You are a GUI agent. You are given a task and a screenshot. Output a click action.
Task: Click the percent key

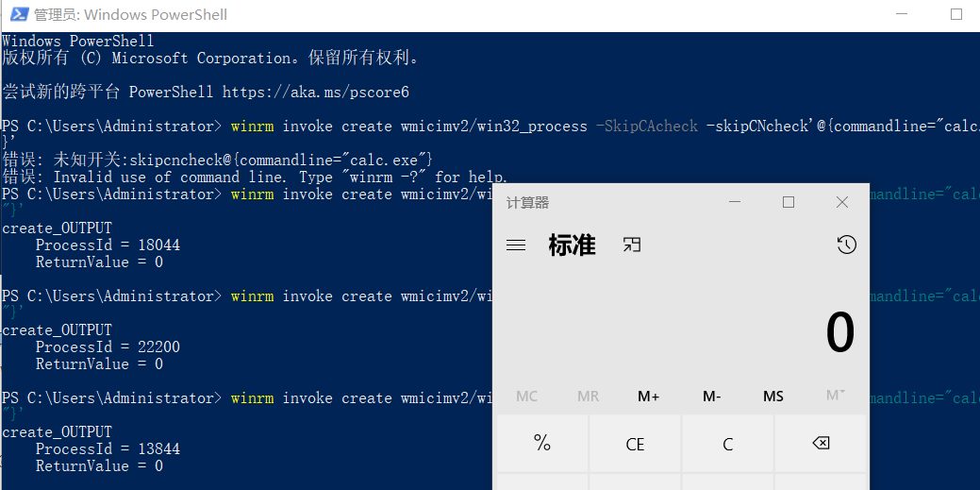[542, 444]
